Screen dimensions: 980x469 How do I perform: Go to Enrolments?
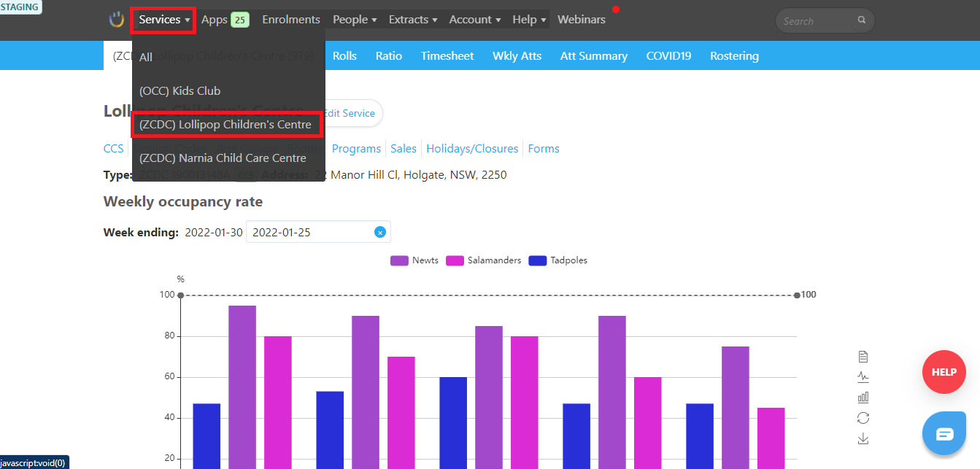pos(291,20)
